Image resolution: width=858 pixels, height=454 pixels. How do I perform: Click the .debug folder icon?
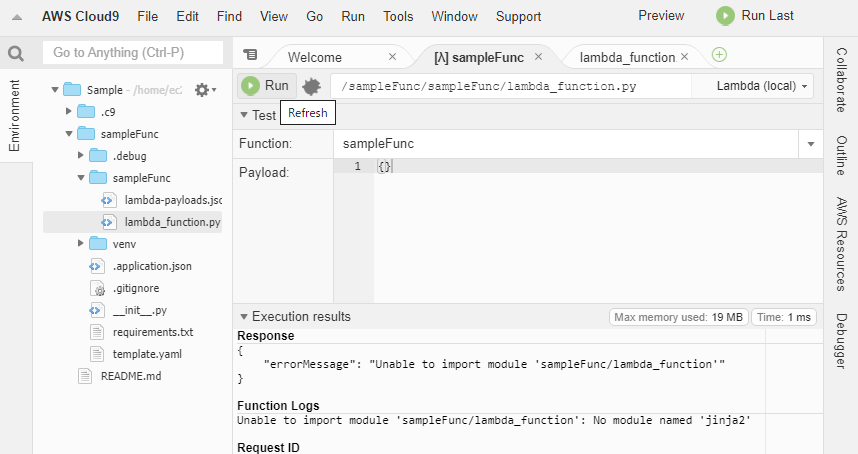tap(98, 155)
